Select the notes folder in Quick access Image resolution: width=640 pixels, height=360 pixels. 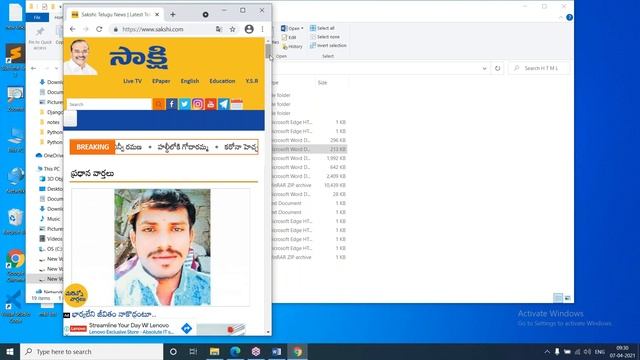click(x=49, y=122)
